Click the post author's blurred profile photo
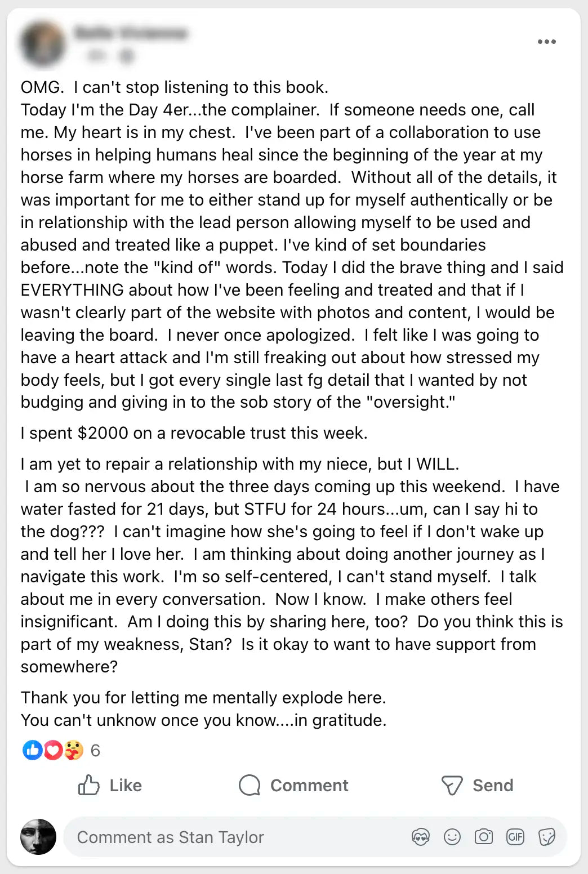 pos(42,43)
